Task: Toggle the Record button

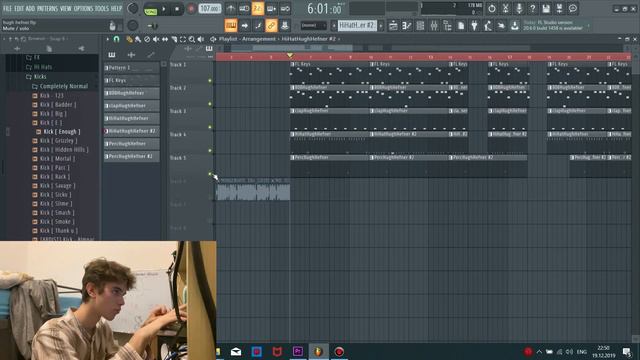Action: tap(191, 9)
